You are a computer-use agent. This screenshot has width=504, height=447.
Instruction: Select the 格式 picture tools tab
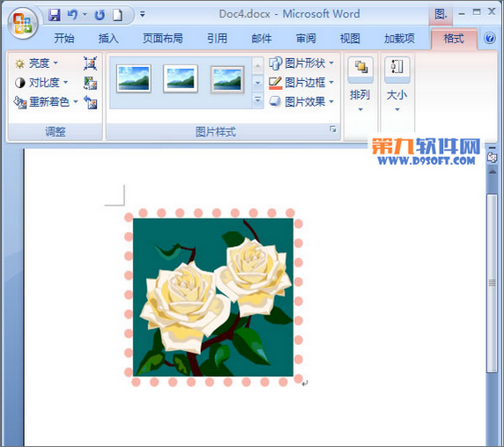pos(454,39)
